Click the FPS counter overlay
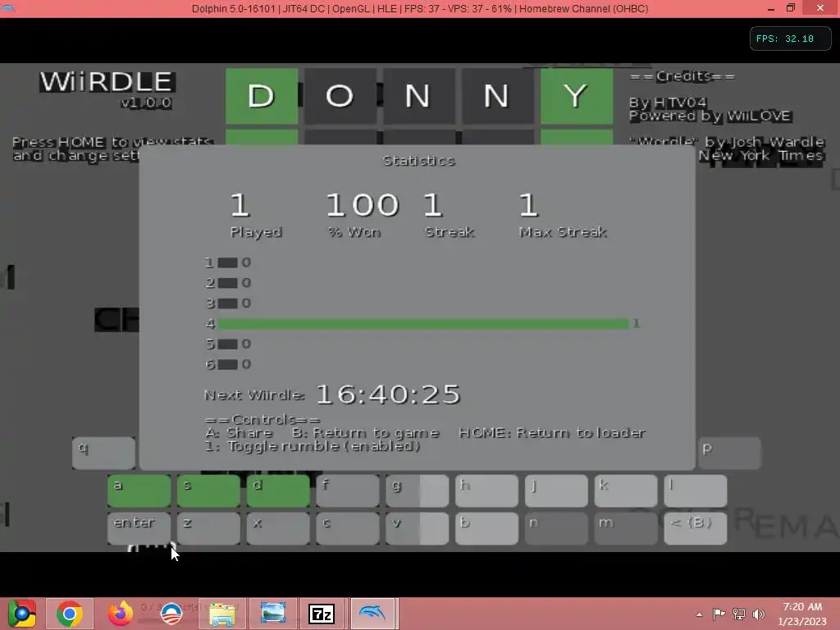Screen dimensions: 840x630 pyautogui.click(x=790, y=39)
